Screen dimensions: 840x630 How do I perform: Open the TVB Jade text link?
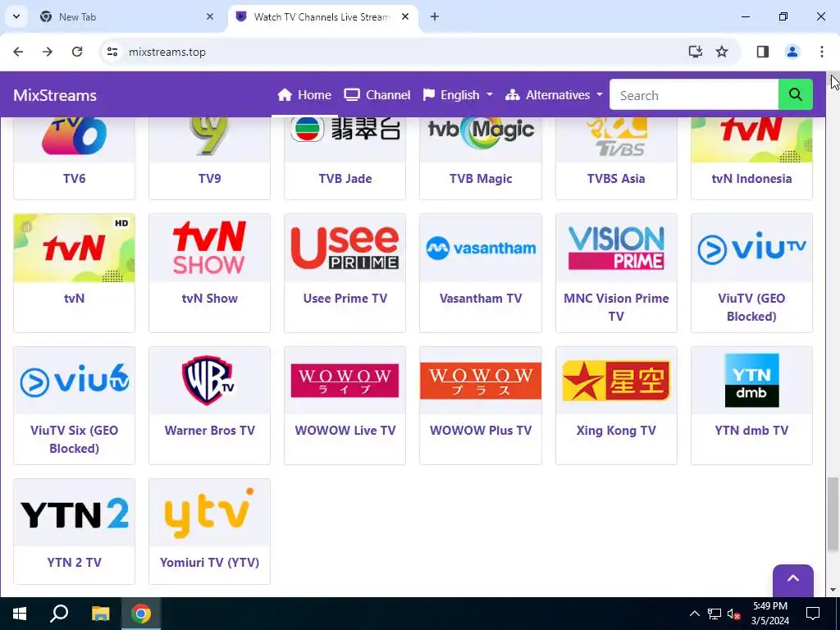point(345,178)
